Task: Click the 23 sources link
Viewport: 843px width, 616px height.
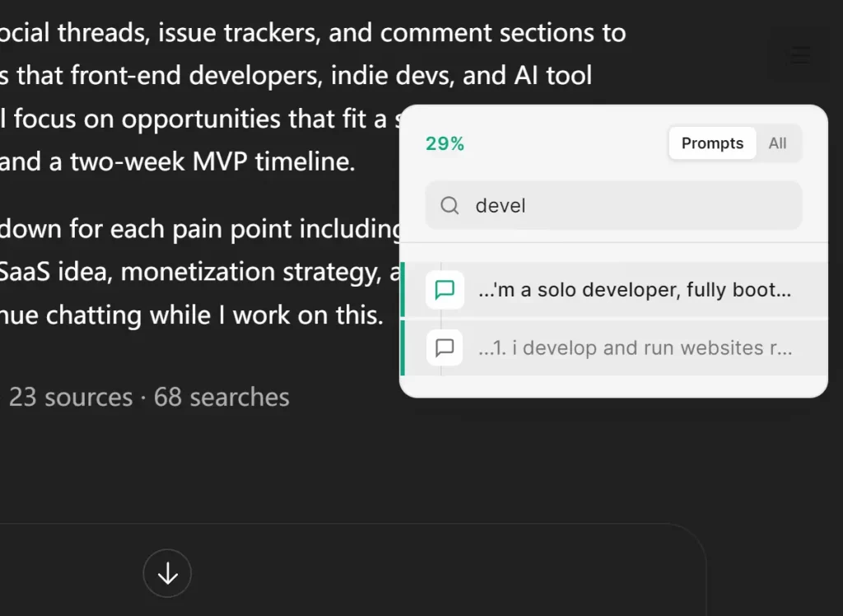Action: click(x=70, y=397)
